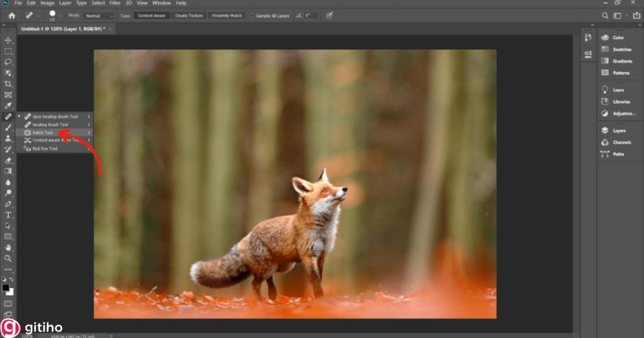644x338 pixels.
Task: Select the Lasso tool
Action: (x=8, y=62)
